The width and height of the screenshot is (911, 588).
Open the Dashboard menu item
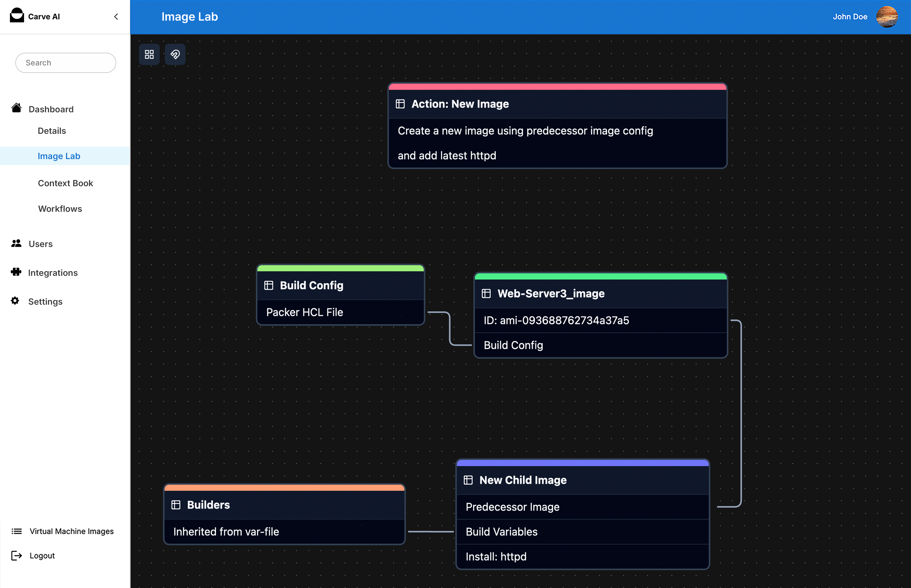point(51,109)
